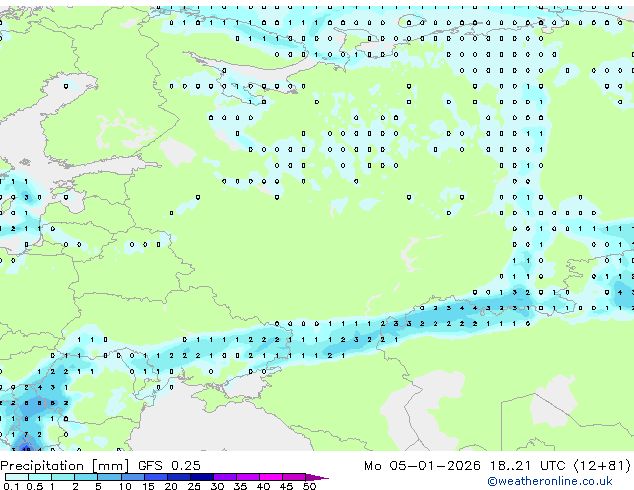634x490 pixels.
Task: Click the 30–35 mm purple legend swatch
Action: tap(225, 477)
